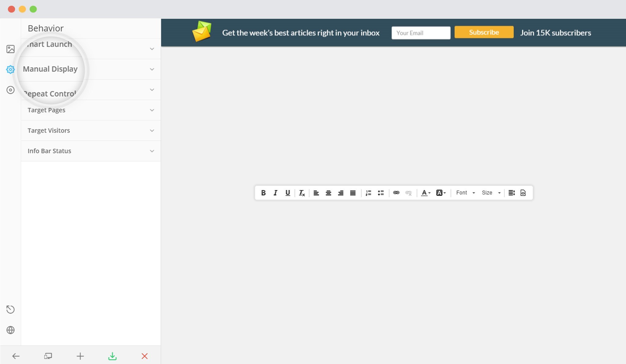626x364 pixels.
Task: Open the image design panel icon
Action: [10, 49]
